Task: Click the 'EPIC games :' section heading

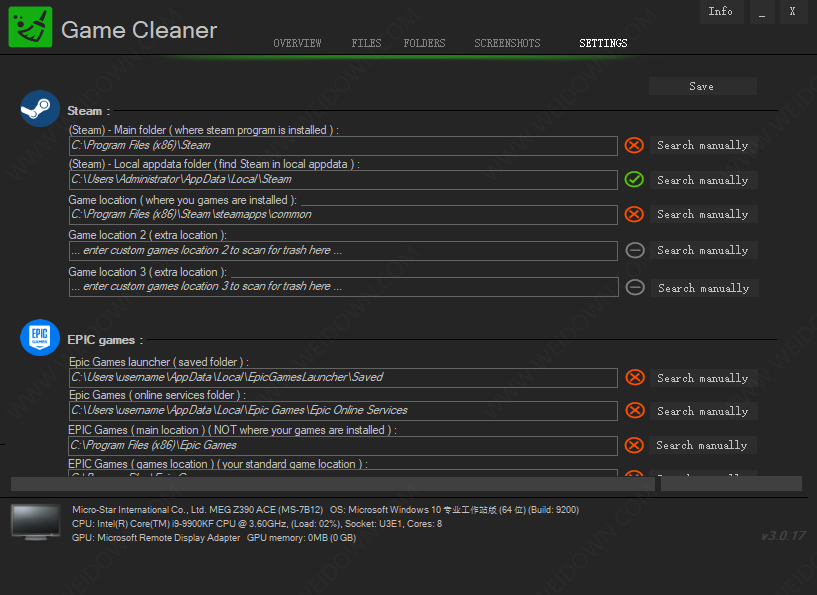Action: (x=105, y=340)
